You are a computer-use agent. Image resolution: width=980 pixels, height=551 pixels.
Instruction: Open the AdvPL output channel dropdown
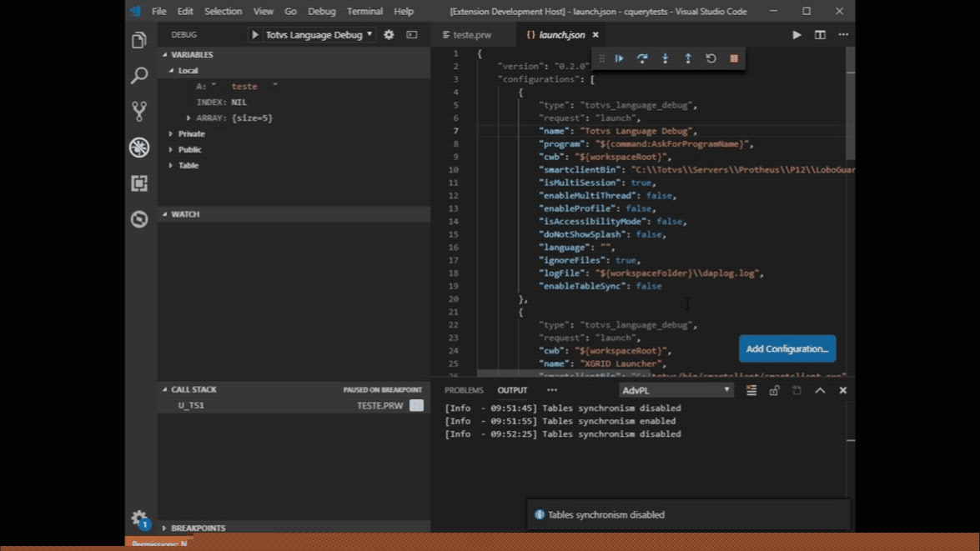coord(676,390)
